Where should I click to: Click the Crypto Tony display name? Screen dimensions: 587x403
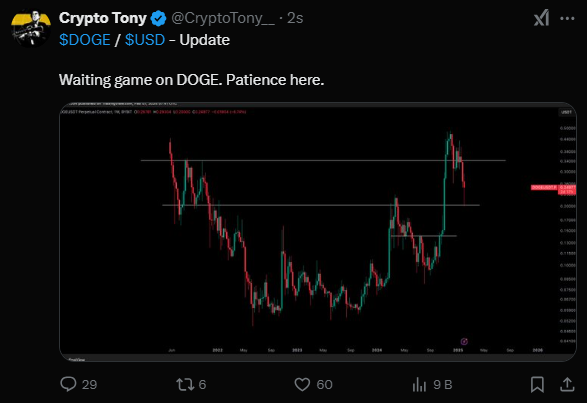(x=103, y=18)
